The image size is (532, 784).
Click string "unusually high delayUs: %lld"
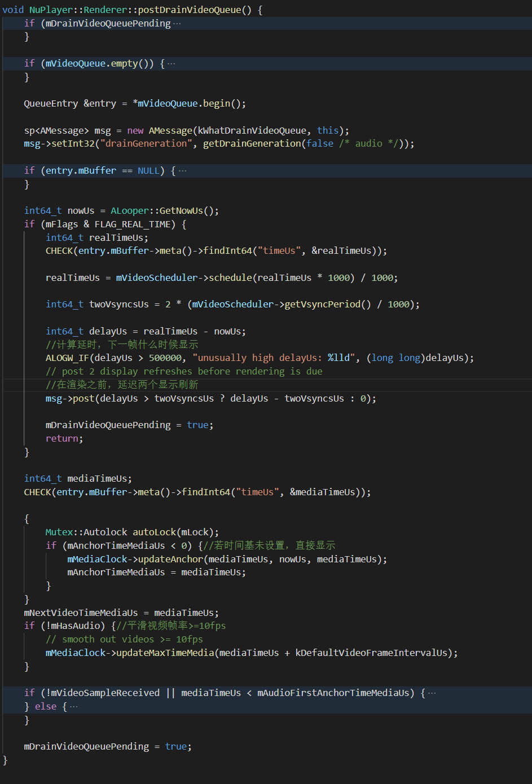274,358
